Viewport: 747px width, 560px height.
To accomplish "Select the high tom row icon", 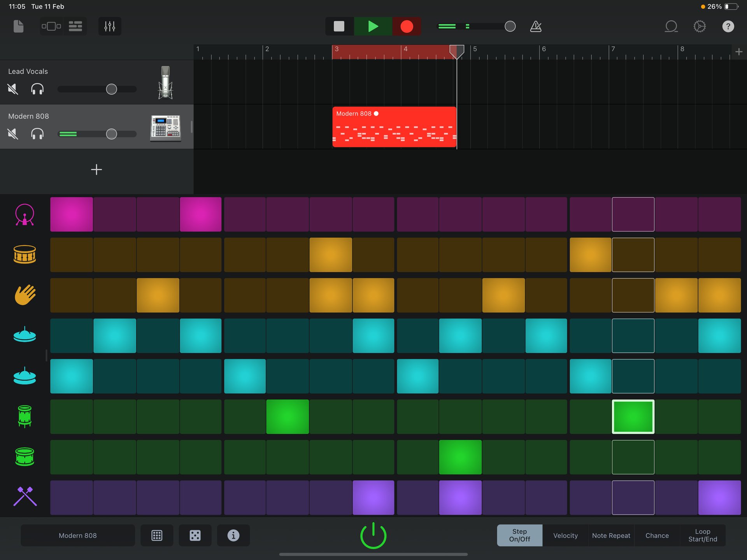I will [25, 416].
